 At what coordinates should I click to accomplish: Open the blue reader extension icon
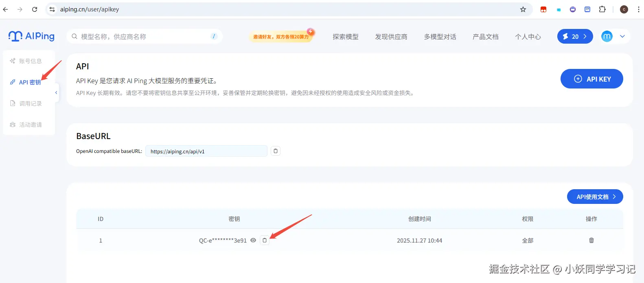coord(587,9)
